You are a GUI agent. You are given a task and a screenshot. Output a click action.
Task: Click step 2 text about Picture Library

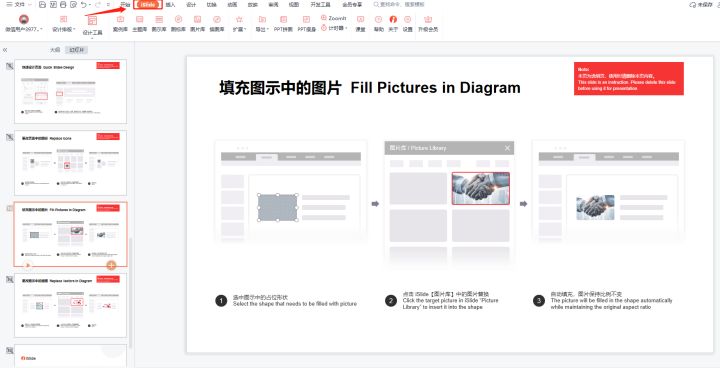(450, 300)
